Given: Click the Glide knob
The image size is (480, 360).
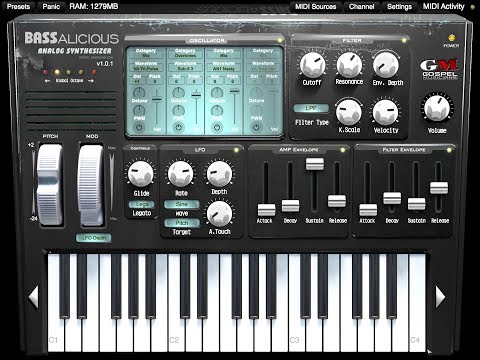Looking at the screenshot, I should tap(141, 173).
